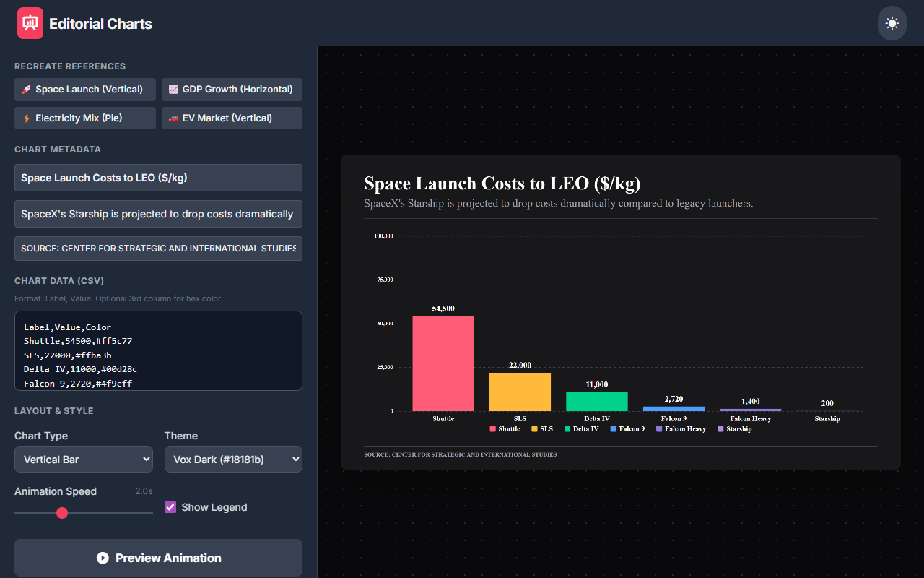Open the Theme dropdown showing Vox Dark
Viewport: 924px width, 578px height.
click(x=233, y=460)
